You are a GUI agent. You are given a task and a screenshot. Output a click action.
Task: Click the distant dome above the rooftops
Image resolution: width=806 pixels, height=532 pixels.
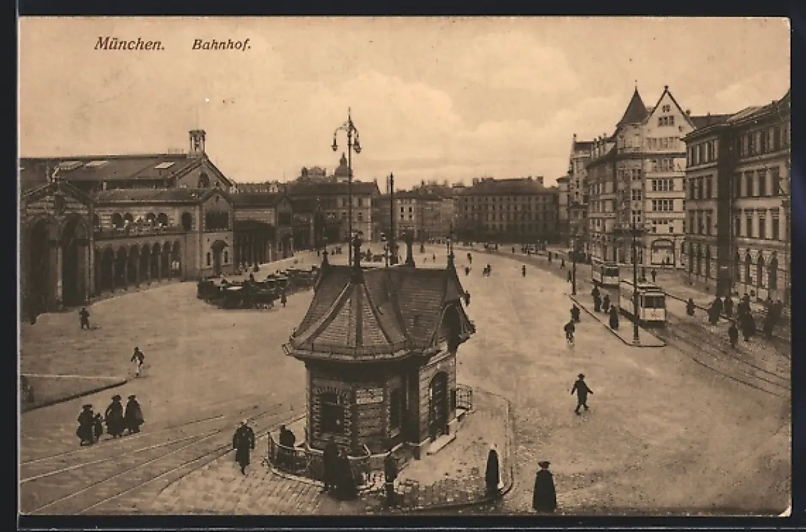pos(343,168)
